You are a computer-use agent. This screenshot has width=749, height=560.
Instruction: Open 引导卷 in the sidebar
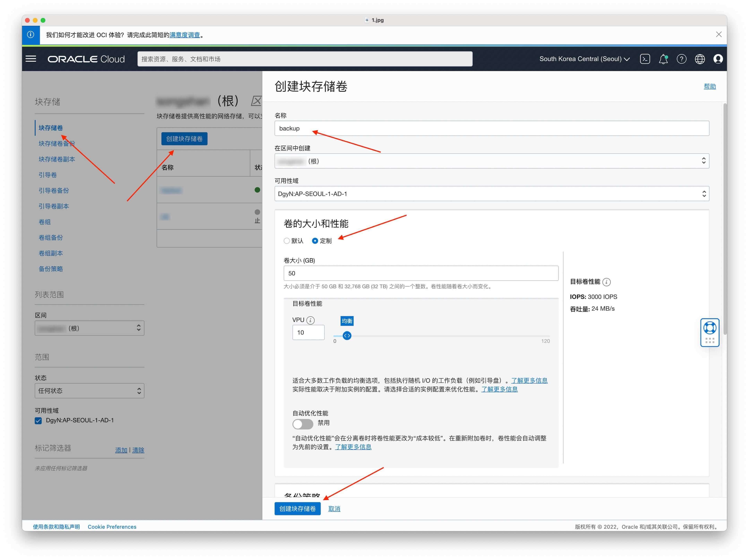(x=48, y=175)
